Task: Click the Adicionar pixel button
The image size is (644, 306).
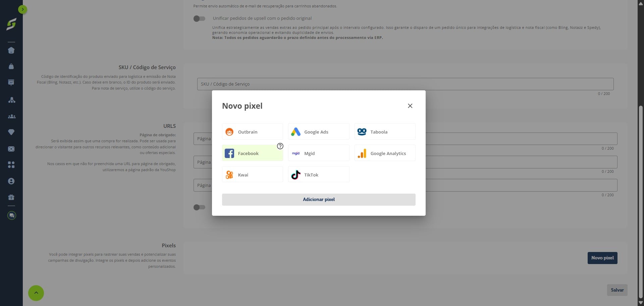Action: (319, 200)
